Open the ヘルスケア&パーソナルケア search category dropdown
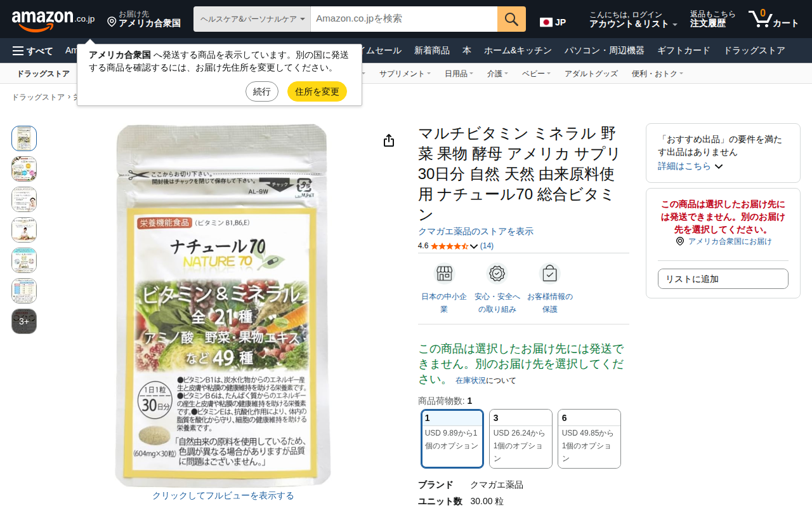The width and height of the screenshot is (812, 508). click(252, 19)
